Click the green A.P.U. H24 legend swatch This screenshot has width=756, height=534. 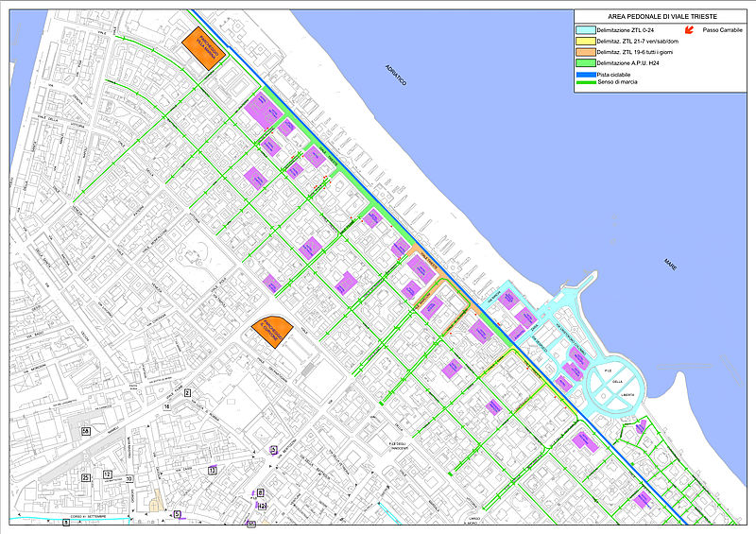coord(584,62)
